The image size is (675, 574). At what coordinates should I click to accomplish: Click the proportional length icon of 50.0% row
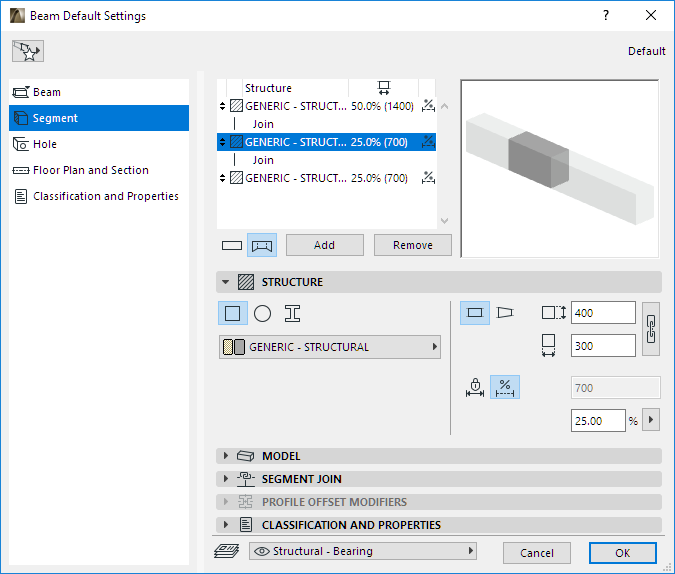[x=428, y=105]
